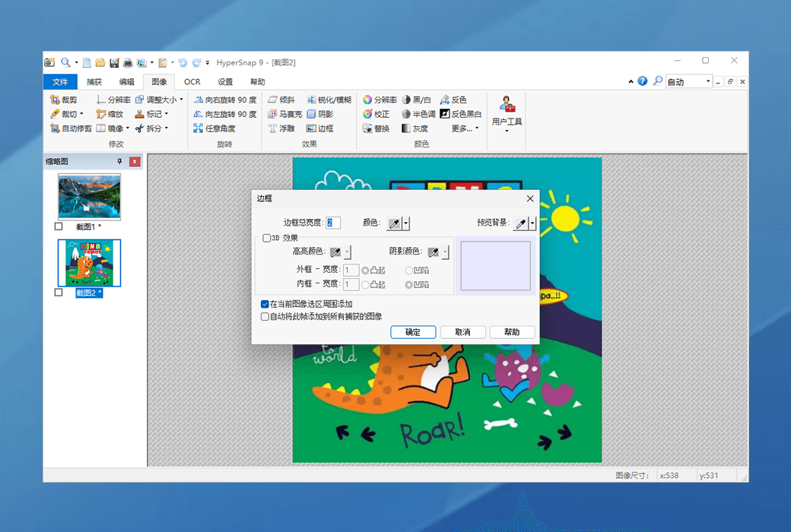791x532 pixels.
Task: Click the 锐化/模糊 sharpen blur icon
Action: pyautogui.click(x=312, y=100)
